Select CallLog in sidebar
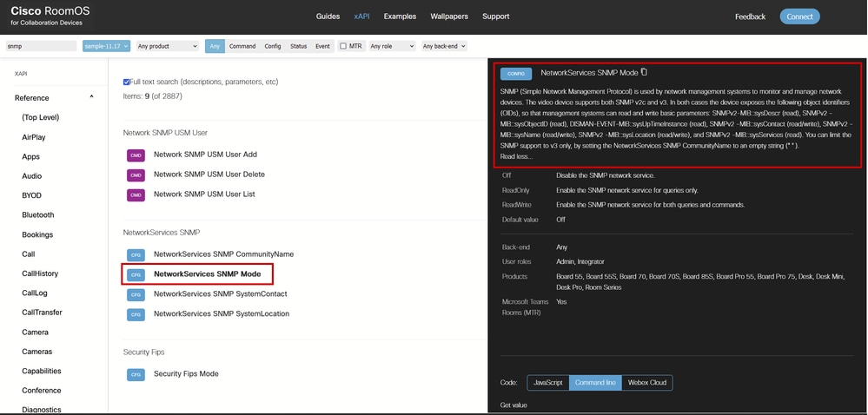The width and height of the screenshot is (868, 415). [35, 293]
